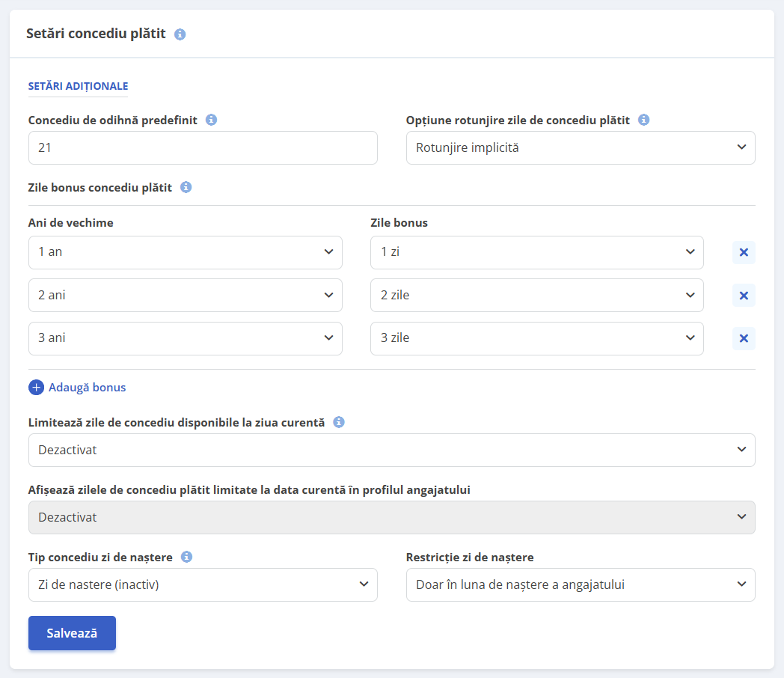Select the Setări adiționale tab
The width and height of the screenshot is (784, 678).
point(78,86)
